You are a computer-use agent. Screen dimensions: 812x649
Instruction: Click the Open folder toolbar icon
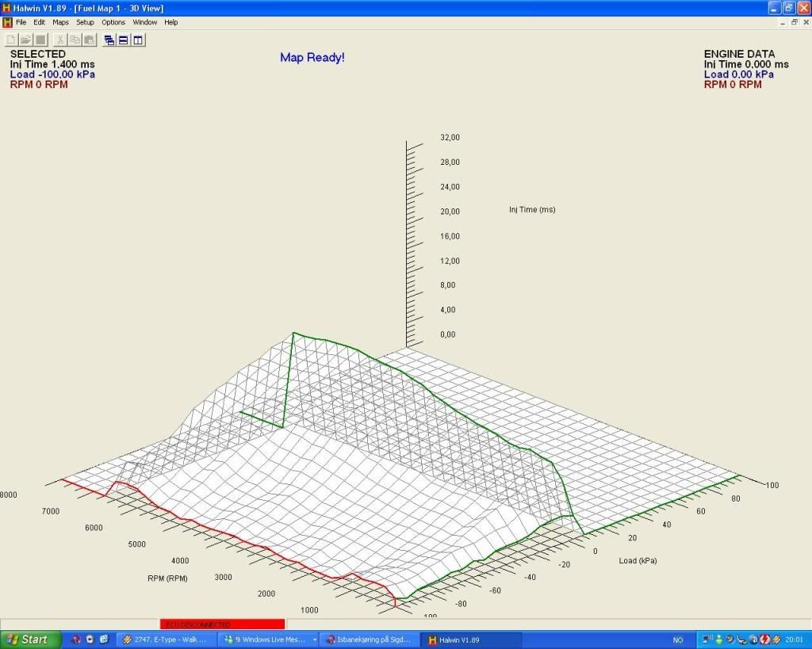tap(25, 40)
